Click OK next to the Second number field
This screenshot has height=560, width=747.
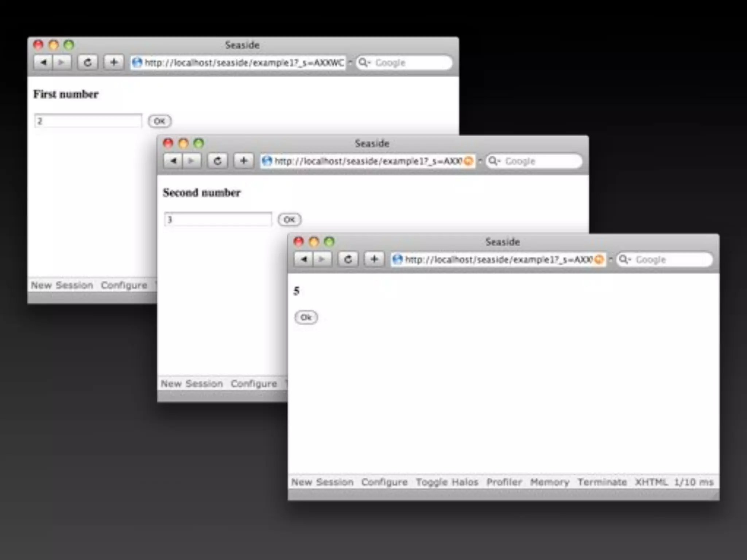289,219
